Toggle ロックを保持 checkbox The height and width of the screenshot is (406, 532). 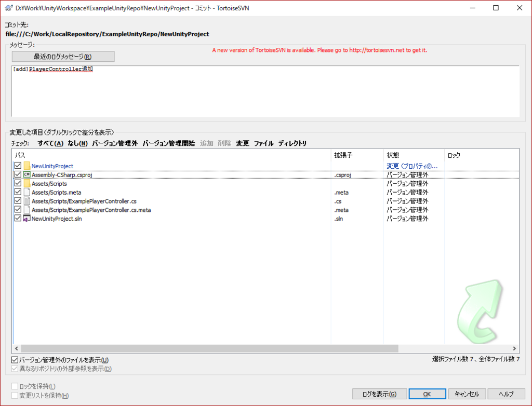pos(15,386)
